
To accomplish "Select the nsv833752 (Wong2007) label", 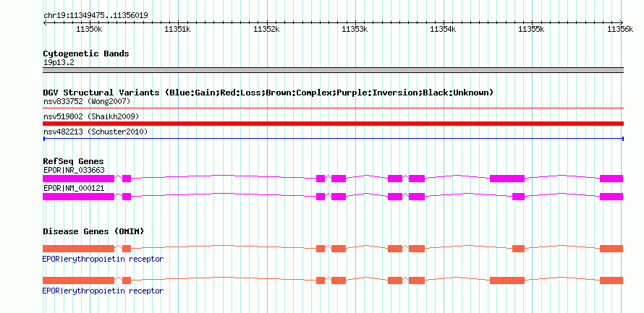I will click(87, 101).
